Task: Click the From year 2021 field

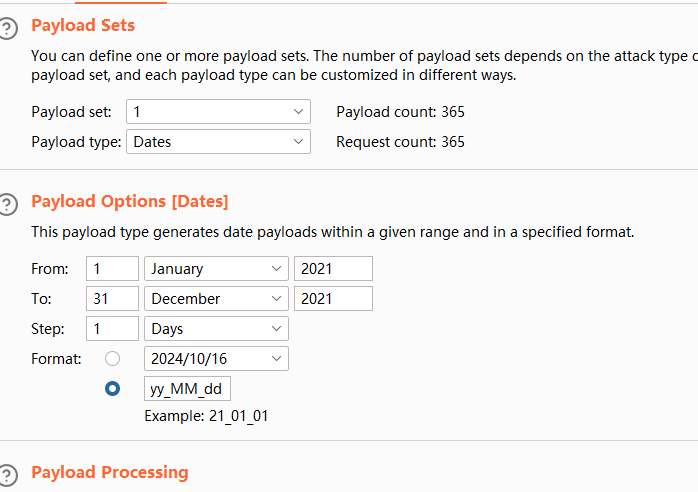Action: 333,269
